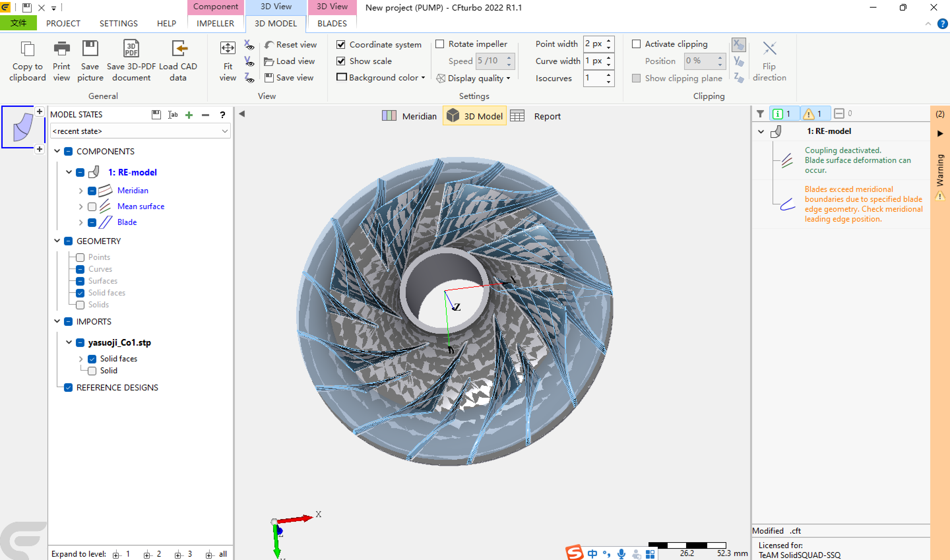Toggle the Activate clipping checkbox
This screenshot has width=950, height=560.
pos(636,44)
